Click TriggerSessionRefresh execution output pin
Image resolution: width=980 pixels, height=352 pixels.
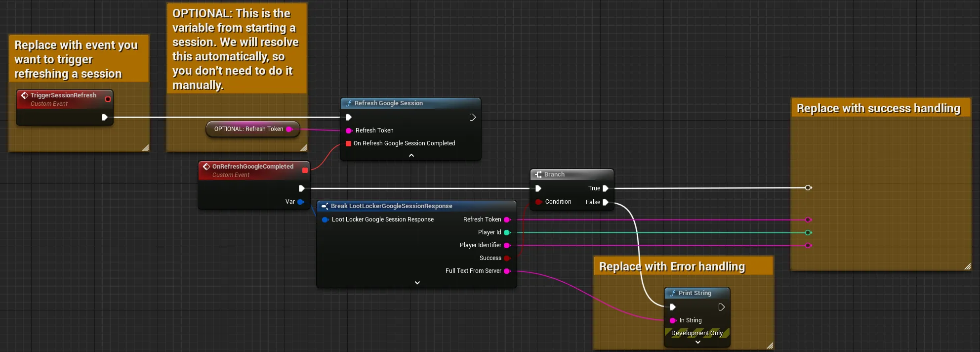tap(104, 117)
